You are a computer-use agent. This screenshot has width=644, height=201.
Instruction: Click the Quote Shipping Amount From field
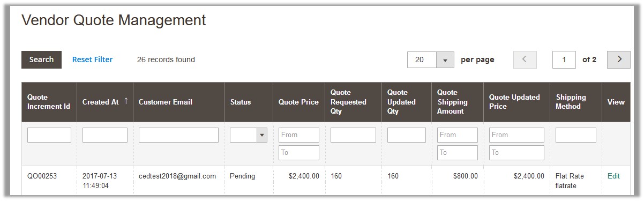(x=457, y=135)
